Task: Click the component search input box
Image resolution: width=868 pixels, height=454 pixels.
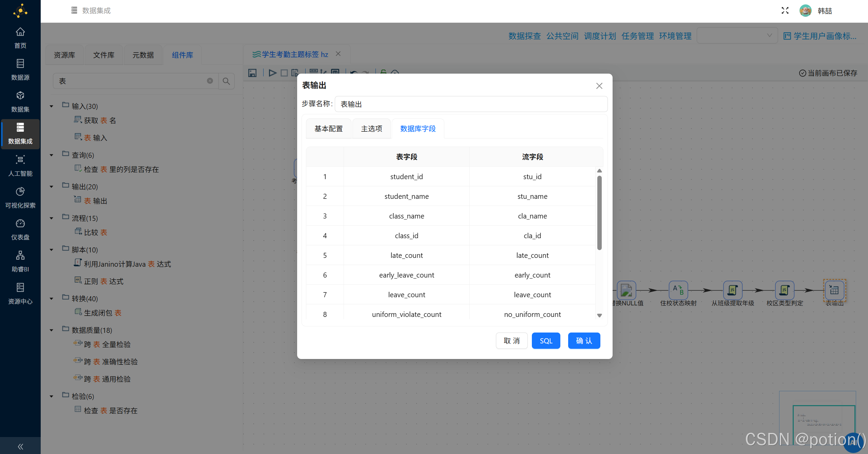Action: pos(136,81)
